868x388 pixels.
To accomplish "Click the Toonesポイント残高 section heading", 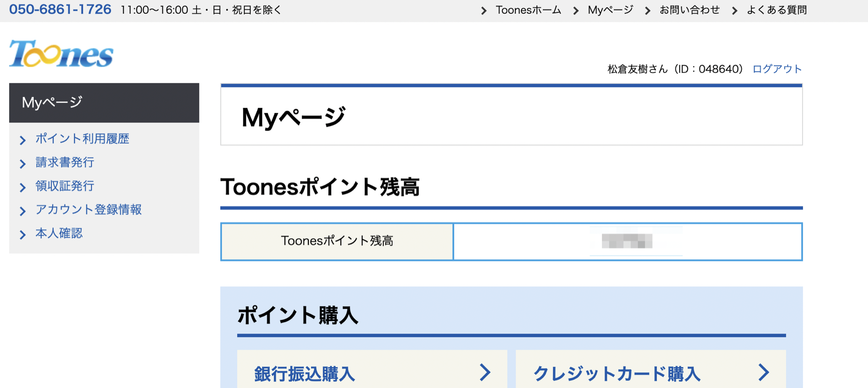I will point(320,187).
